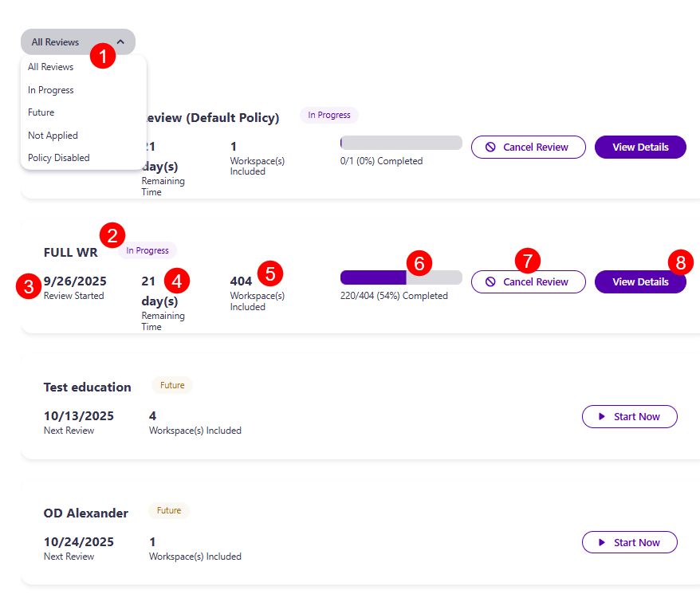Click the cancel icon on FULL WR Cancel Review
This screenshot has height=594, width=700.
click(490, 281)
